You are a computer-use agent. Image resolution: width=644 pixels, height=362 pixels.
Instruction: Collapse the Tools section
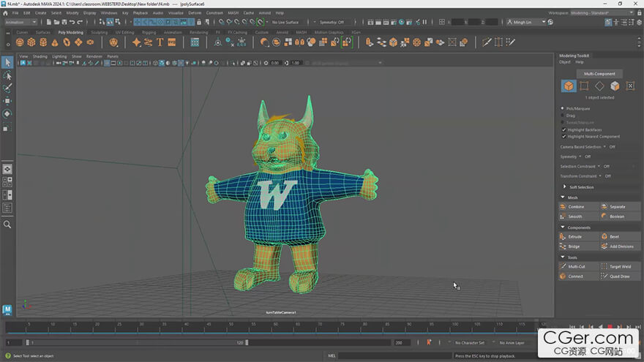pos(563,257)
